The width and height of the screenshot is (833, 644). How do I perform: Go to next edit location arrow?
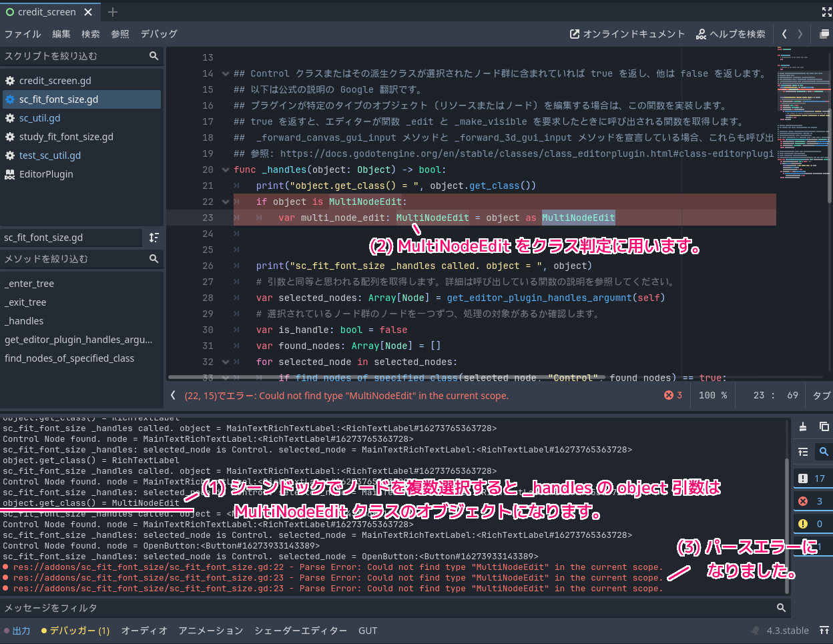coord(800,34)
